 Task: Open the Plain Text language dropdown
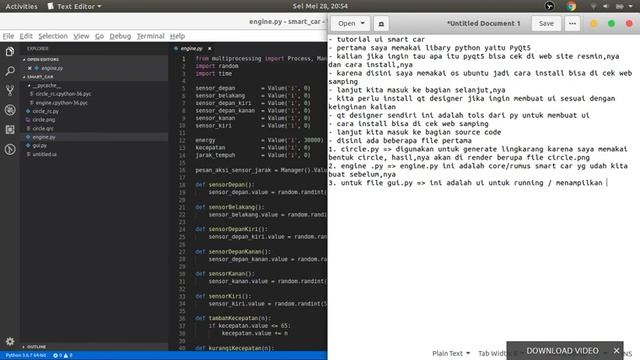[451, 353]
